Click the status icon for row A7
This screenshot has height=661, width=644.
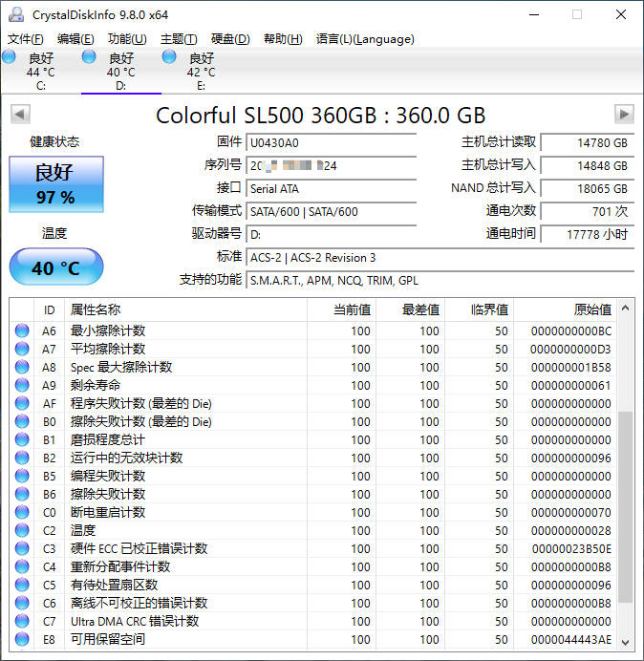[22, 349]
